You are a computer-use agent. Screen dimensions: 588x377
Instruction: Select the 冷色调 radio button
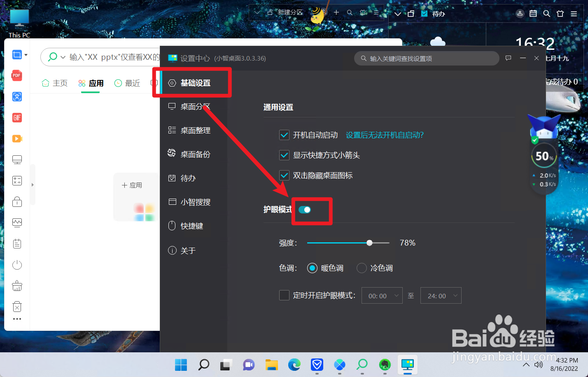(x=362, y=268)
